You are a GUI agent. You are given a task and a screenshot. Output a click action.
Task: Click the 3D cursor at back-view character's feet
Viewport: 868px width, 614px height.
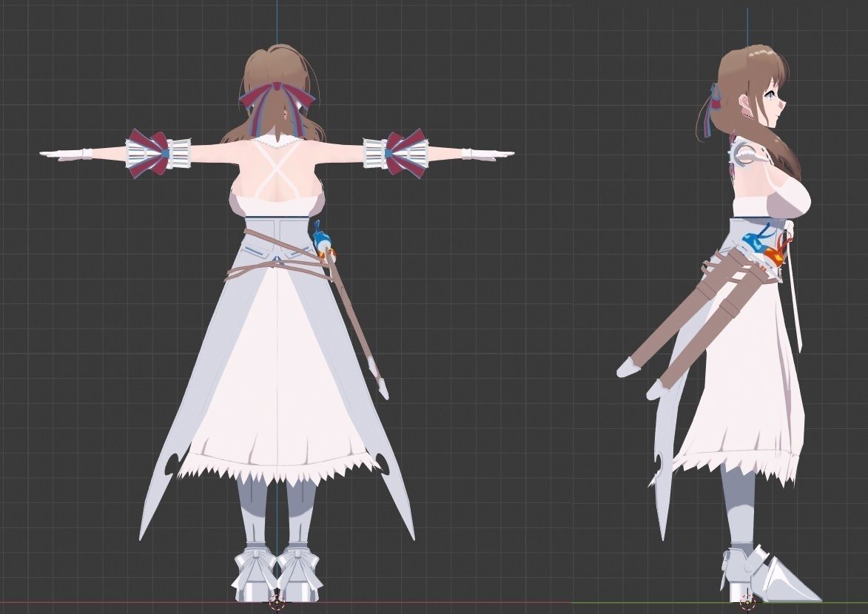coord(276,601)
